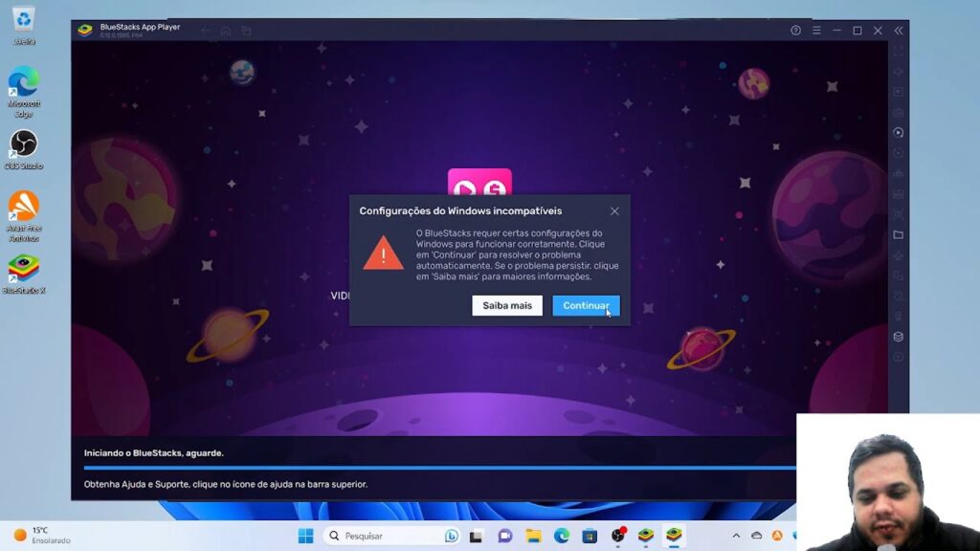Click the 'Iniciando o BlueStacks, aguarde.' text
The image size is (980, 551).
[154, 452]
